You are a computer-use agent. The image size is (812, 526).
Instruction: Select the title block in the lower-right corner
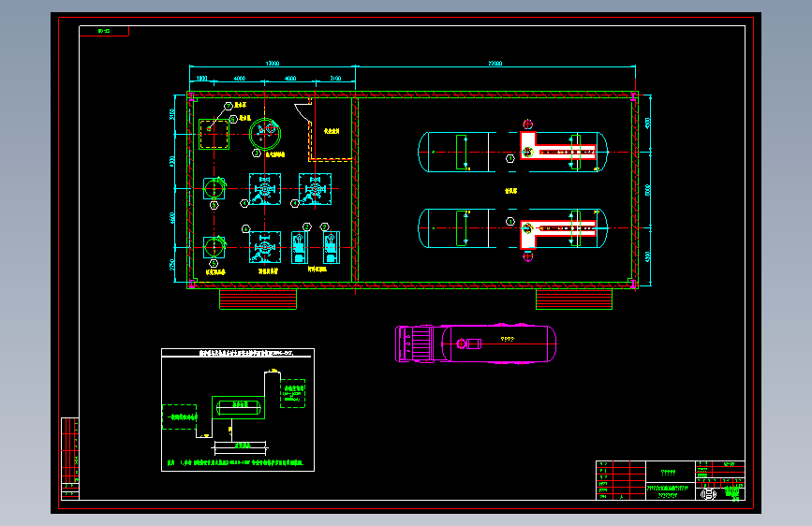tap(671, 480)
